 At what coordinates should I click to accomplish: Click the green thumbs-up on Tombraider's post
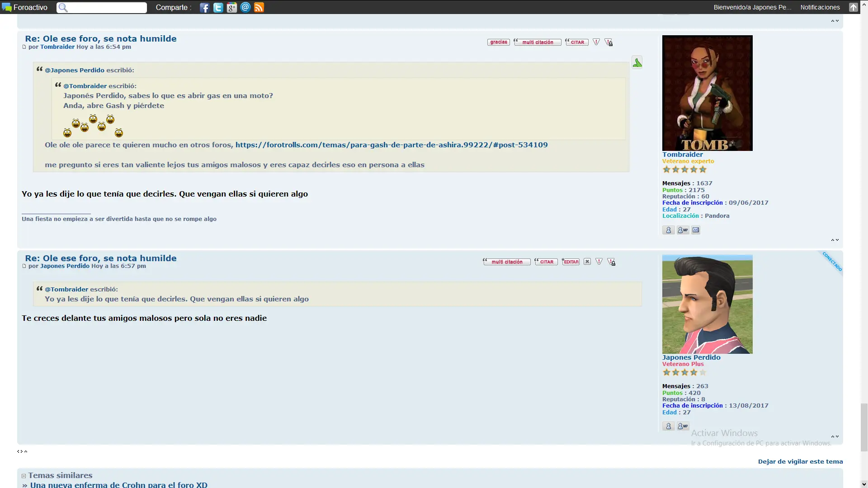pos(637,62)
